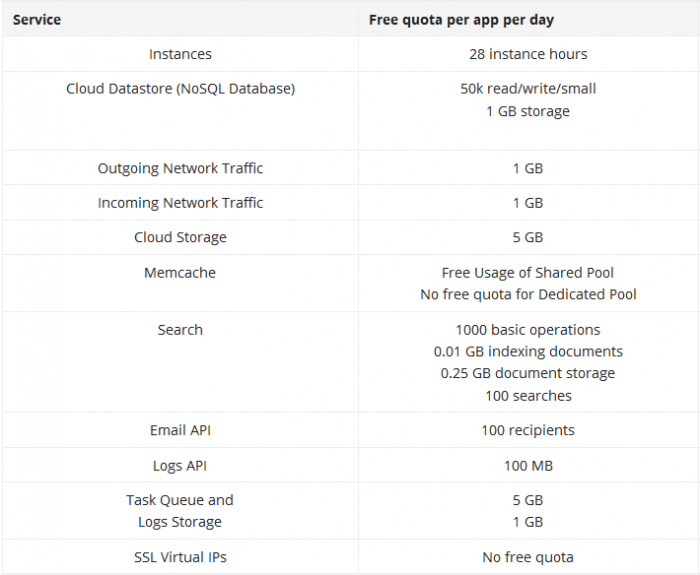Select the "Incoming Network Traffic" label
This screenshot has width=700, height=575.
click(x=180, y=203)
